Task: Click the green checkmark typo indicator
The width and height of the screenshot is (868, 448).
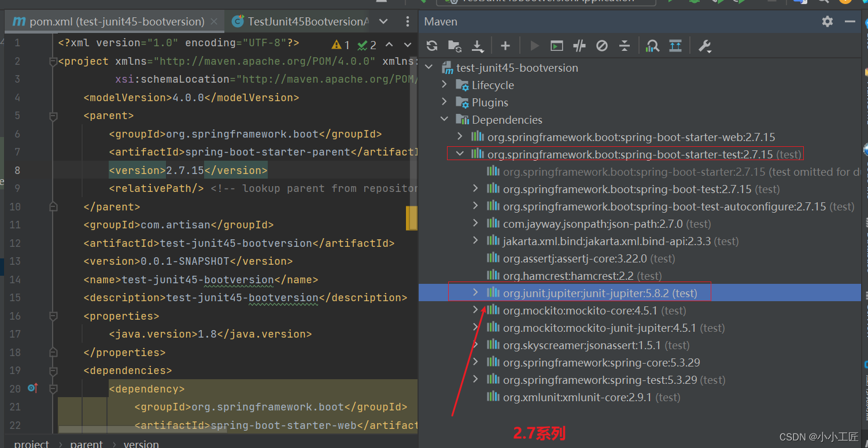Action: (x=367, y=45)
